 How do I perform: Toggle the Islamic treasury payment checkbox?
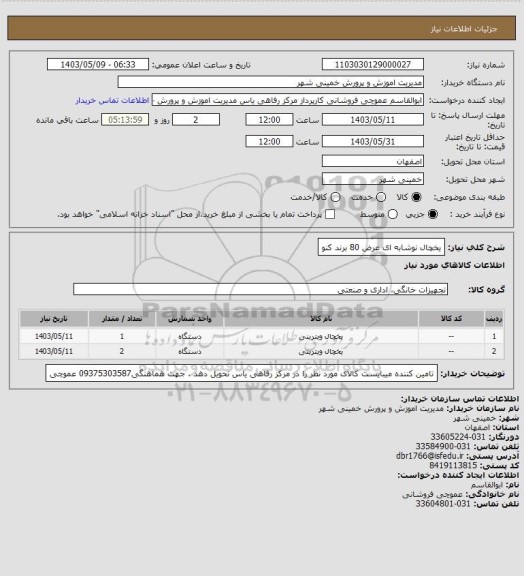point(330,214)
